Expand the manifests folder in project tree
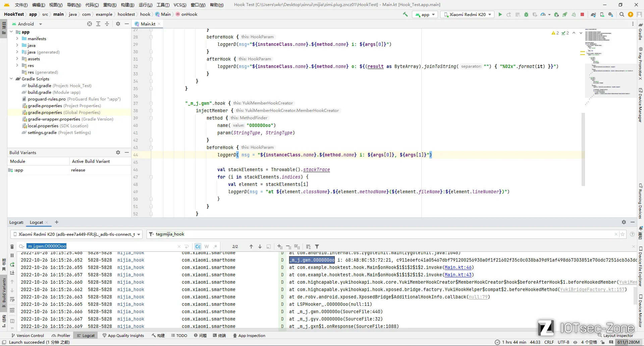The height and width of the screenshot is (346, 644). click(x=17, y=39)
